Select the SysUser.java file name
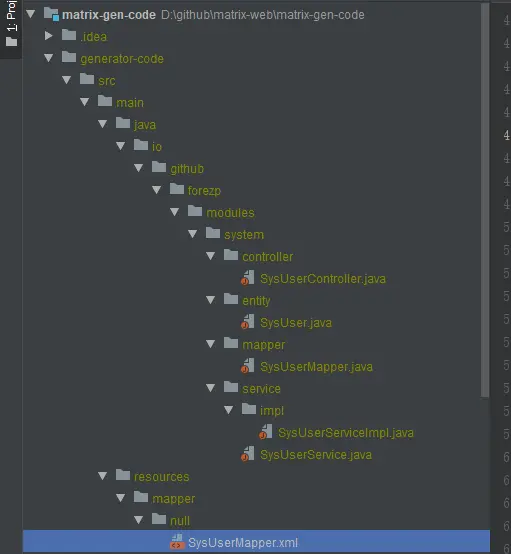Screen dimensions: 511x554 point(296,323)
